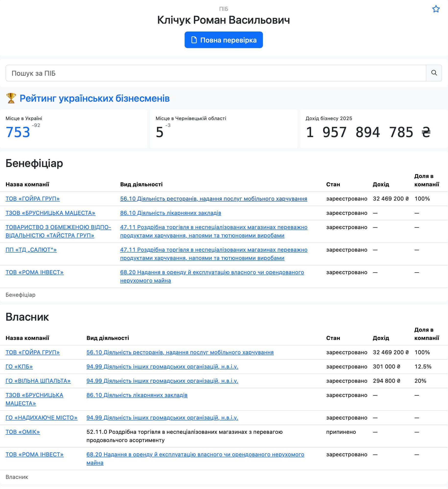Open 86.10 activity link in Власник table
Screen dimensions: 448x489
coord(137,395)
